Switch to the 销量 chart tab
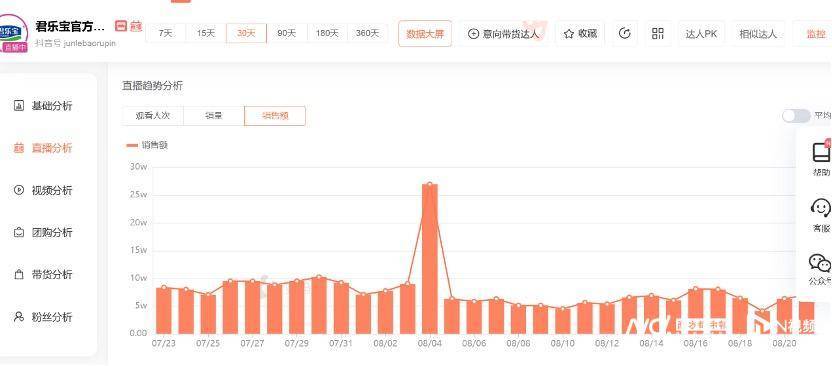 (x=214, y=116)
